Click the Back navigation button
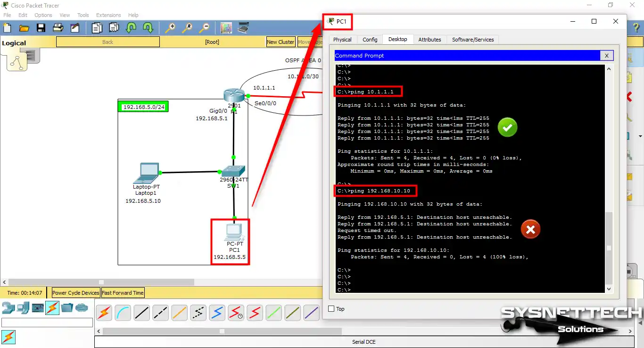 (x=108, y=42)
